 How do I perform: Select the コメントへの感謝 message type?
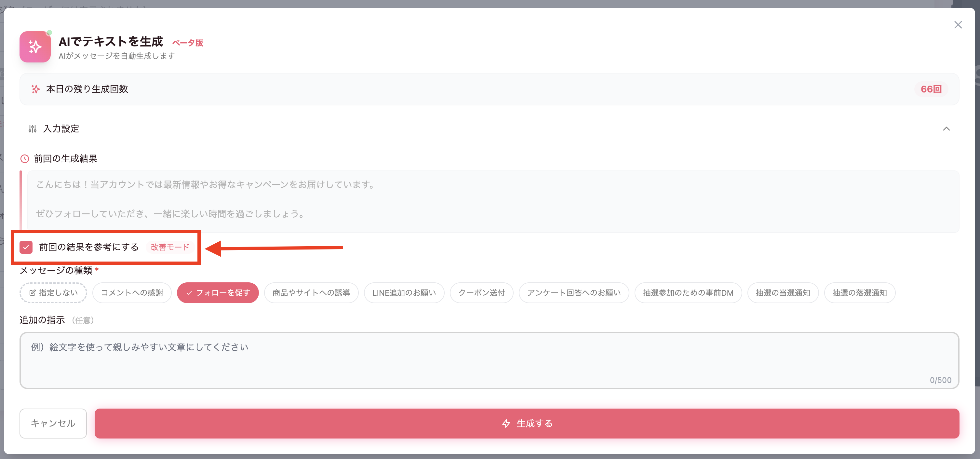[x=132, y=293]
